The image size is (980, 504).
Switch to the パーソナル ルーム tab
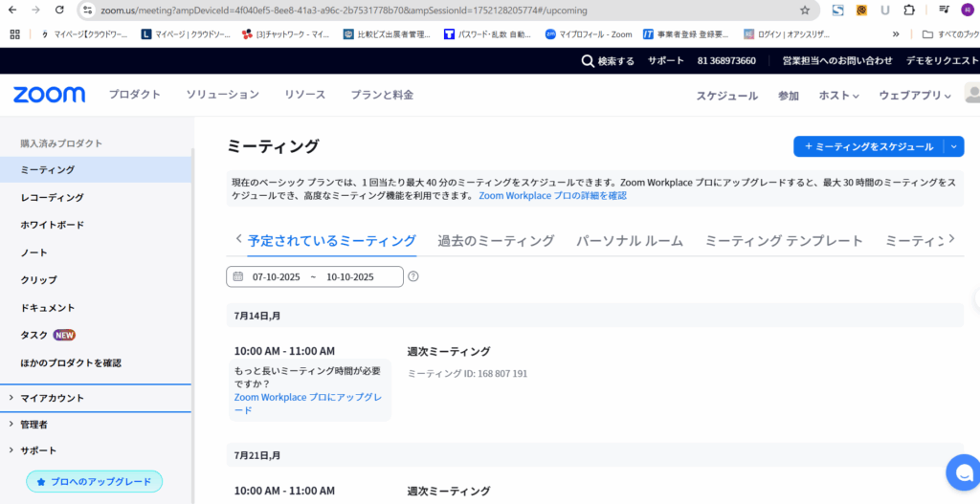tap(630, 240)
